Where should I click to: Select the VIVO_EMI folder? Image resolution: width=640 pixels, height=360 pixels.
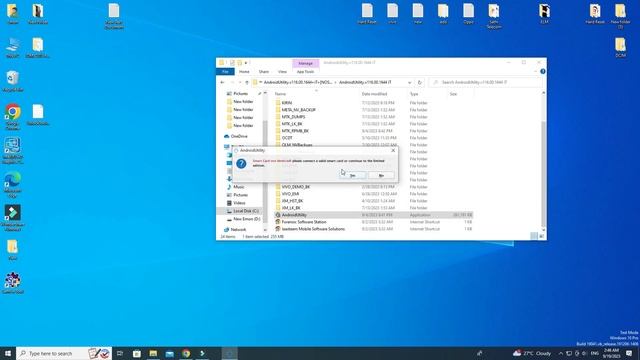[x=290, y=193]
